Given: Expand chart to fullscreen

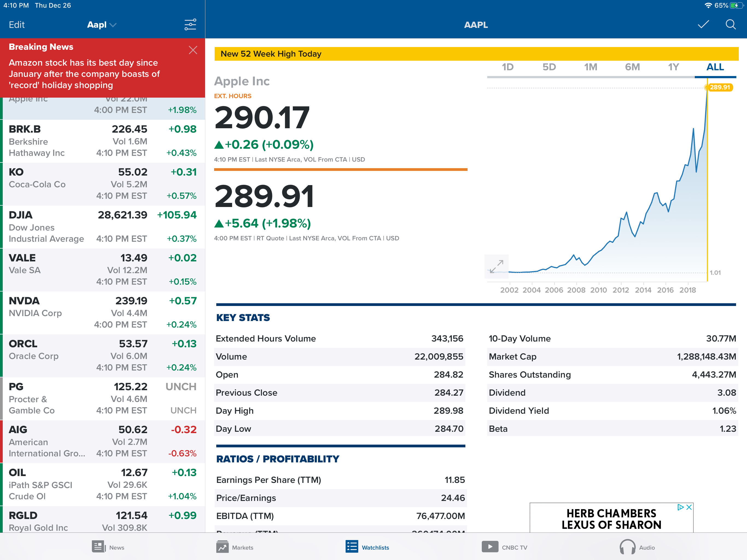Looking at the screenshot, I should click(497, 267).
